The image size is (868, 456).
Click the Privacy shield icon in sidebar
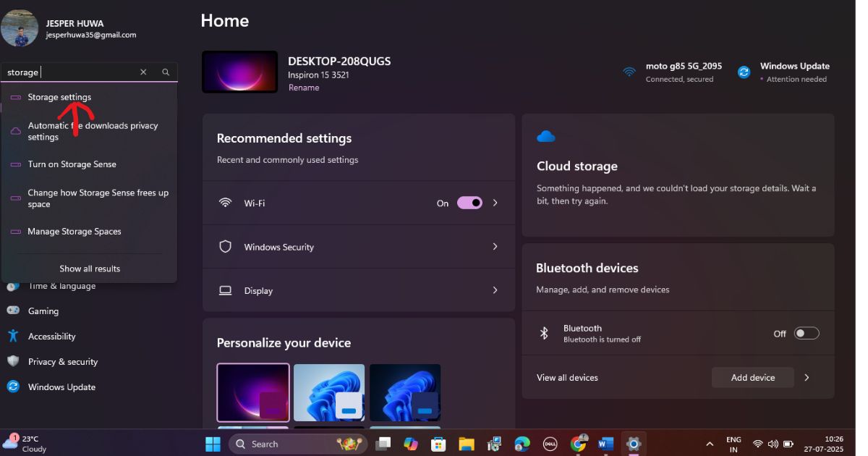13,361
